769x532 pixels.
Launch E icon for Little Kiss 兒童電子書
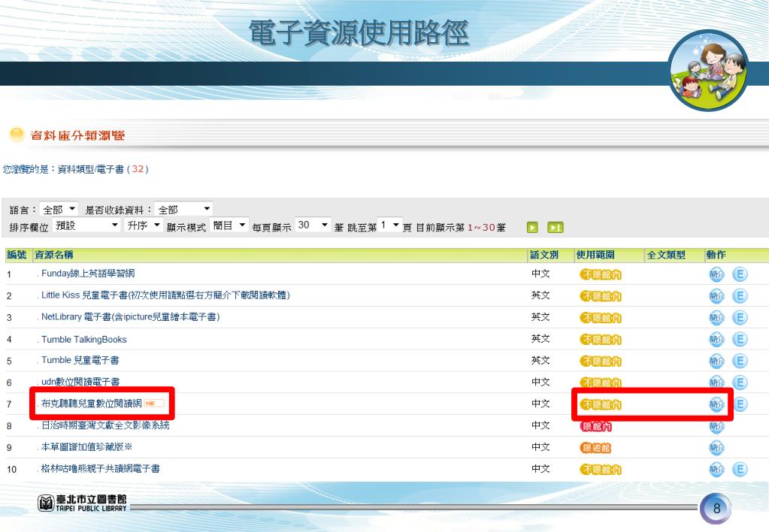(x=740, y=295)
